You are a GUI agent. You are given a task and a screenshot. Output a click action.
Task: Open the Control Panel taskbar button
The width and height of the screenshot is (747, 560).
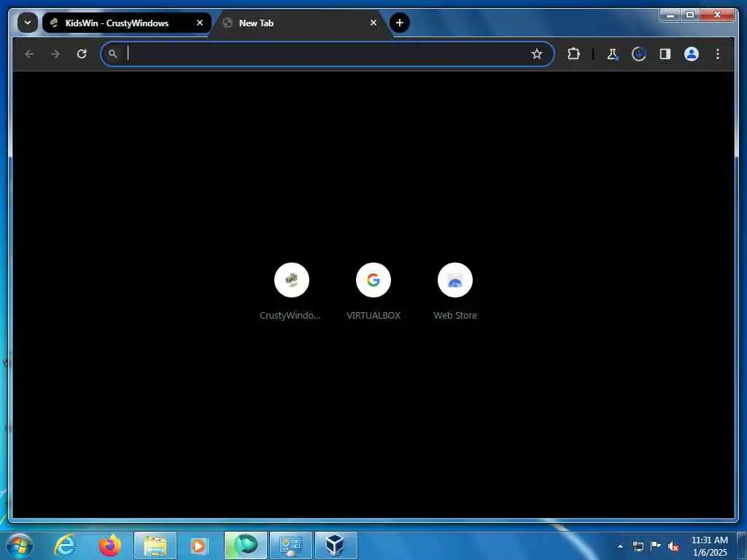pyautogui.click(x=291, y=545)
